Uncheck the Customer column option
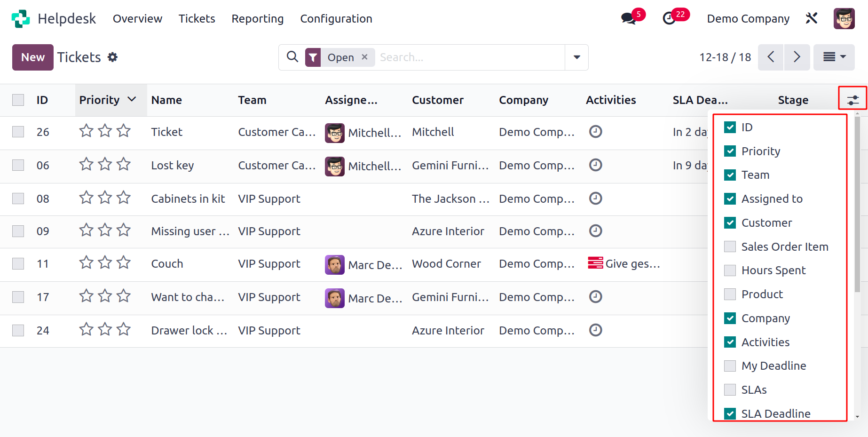Screen dimensions: 868x437 tap(730, 222)
